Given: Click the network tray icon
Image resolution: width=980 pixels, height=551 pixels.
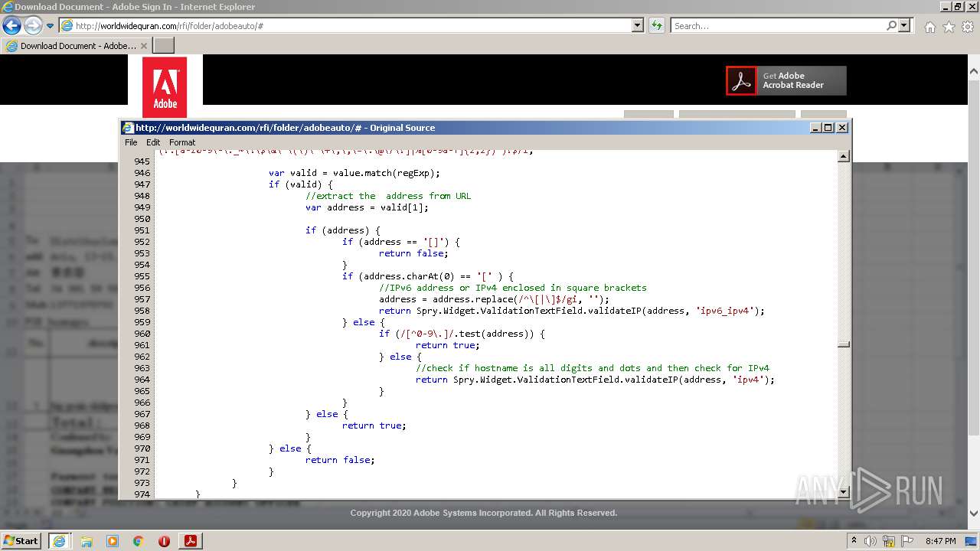Looking at the screenshot, I should click(x=889, y=541).
